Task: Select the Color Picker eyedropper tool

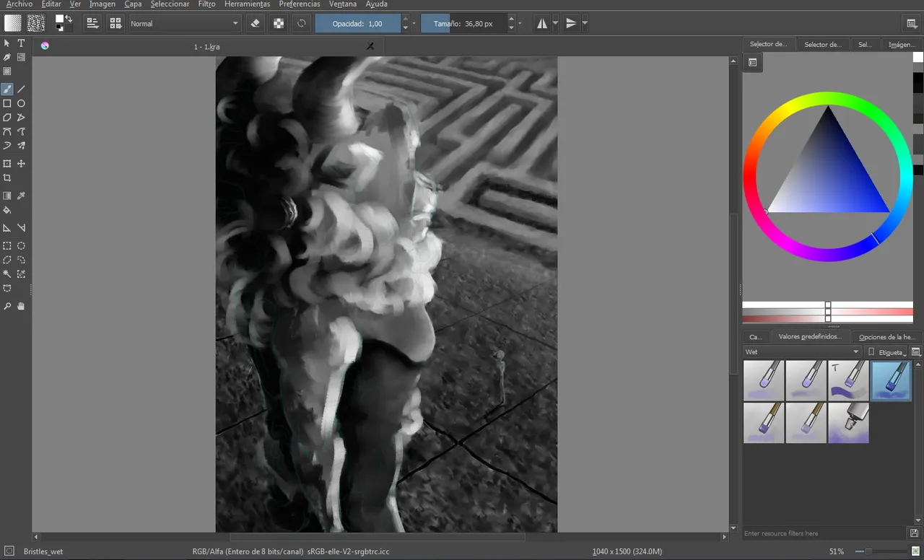Action: [22, 196]
